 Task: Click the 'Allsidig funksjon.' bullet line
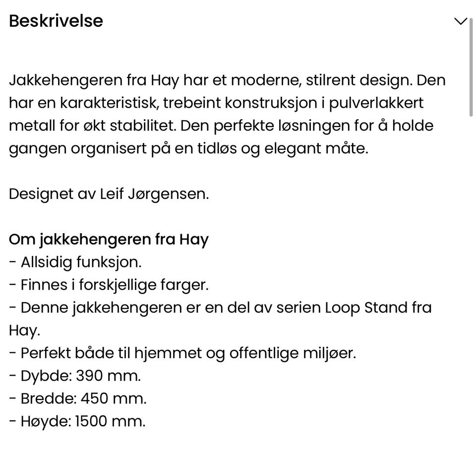click(75, 262)
